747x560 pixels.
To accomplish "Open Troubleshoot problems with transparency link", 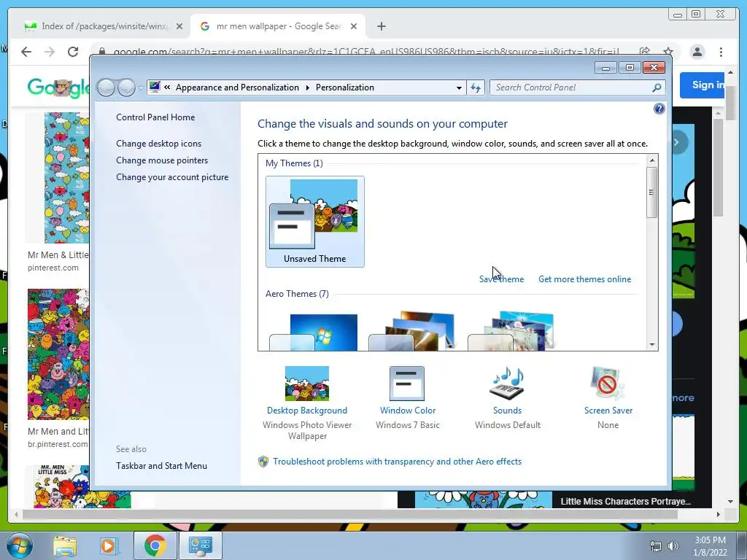I will click(x=397, y=462).
